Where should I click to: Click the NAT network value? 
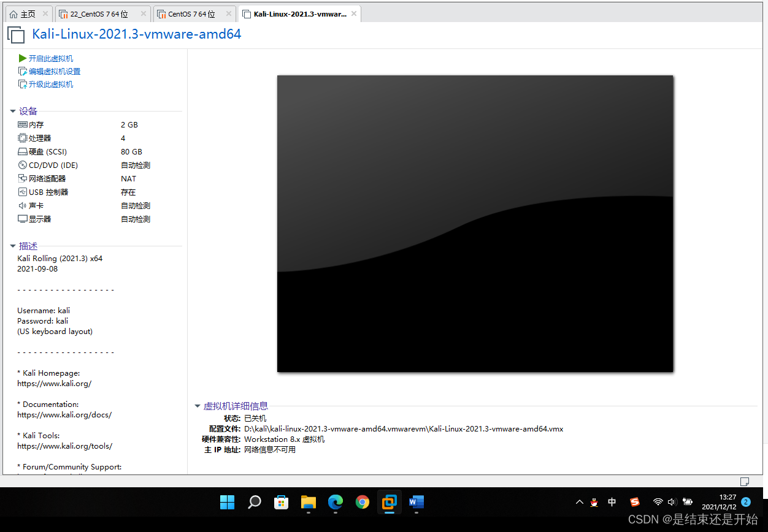[x=128, y=178]
